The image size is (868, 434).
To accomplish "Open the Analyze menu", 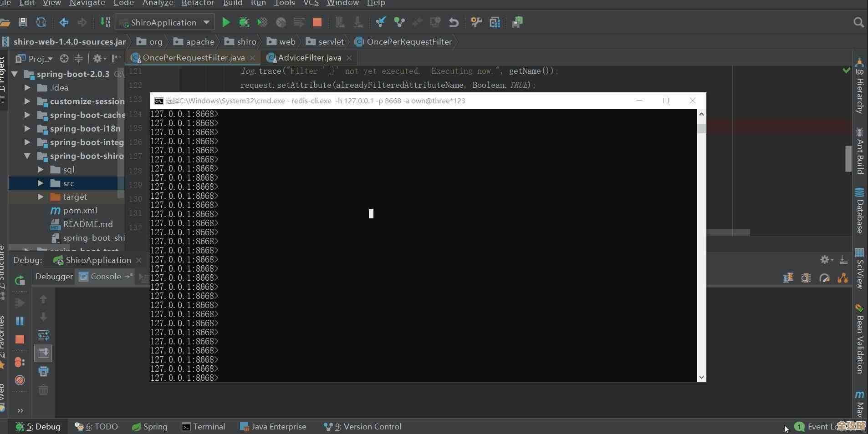I will click(157, 3).
